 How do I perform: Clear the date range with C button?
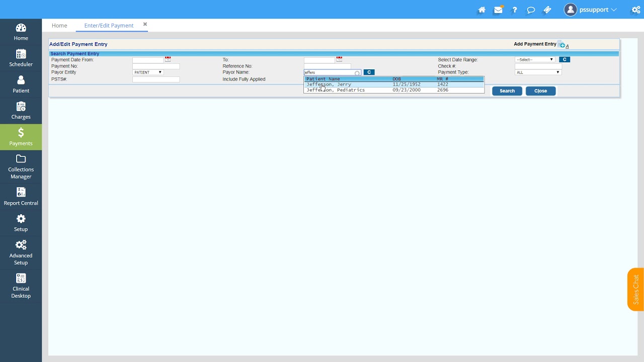[x=565, y=59]
